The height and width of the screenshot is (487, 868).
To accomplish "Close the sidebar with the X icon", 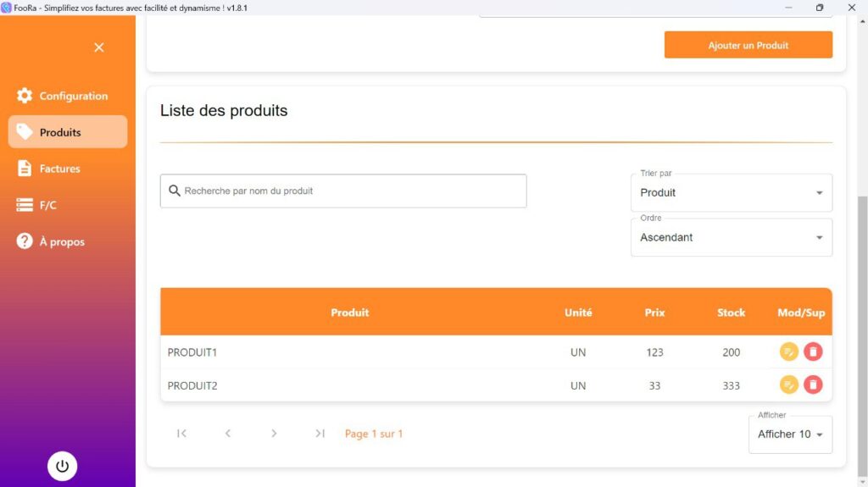I will [x=99, y=47].
